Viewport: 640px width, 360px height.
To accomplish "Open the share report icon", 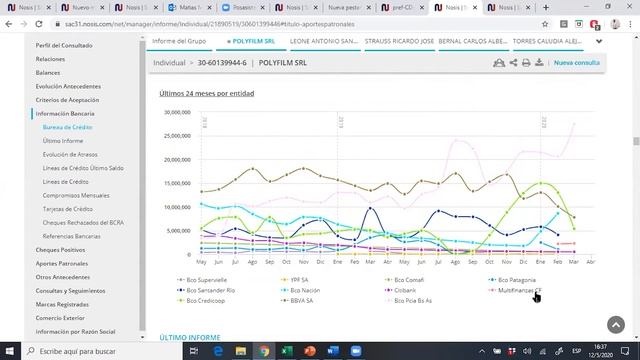I will tap(513, 63).
